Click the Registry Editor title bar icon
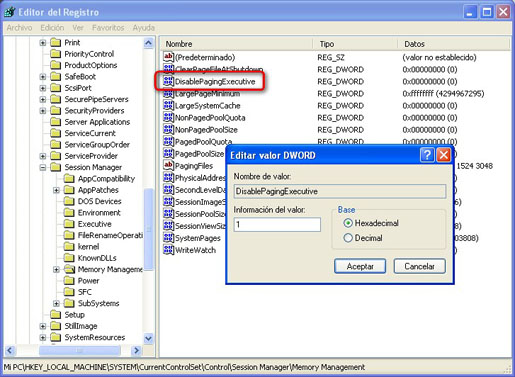This screenshot has height=377, width=515. click(10, 12)
